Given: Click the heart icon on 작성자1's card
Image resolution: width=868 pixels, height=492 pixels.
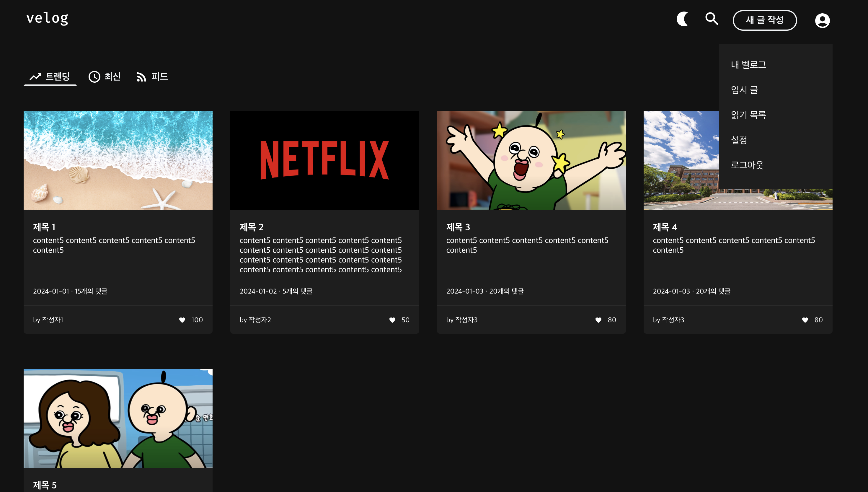Looking at the screenshot, I should pyautogui.click(x=182, y=320).
